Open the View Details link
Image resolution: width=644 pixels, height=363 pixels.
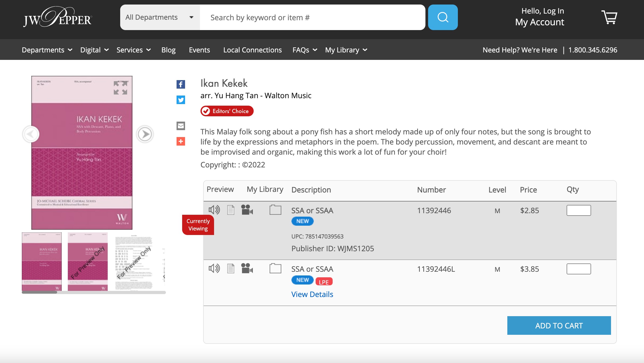(312, 294)
